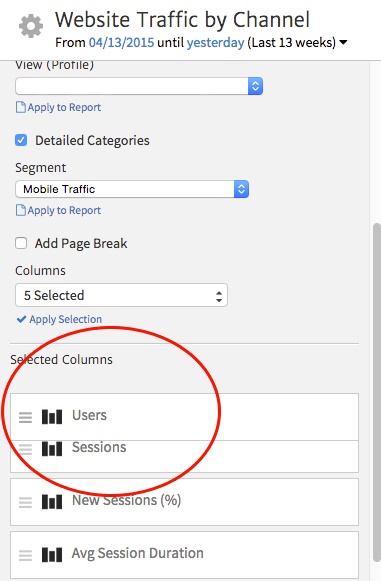Click the 04/13/2015 start date link

[x=121, y=42]
